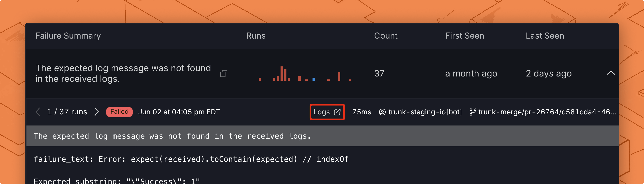The width and height of the screenshot is (644, 184).
Task: Click the '2 days ago' last seen value
Action: pos(549,73)
